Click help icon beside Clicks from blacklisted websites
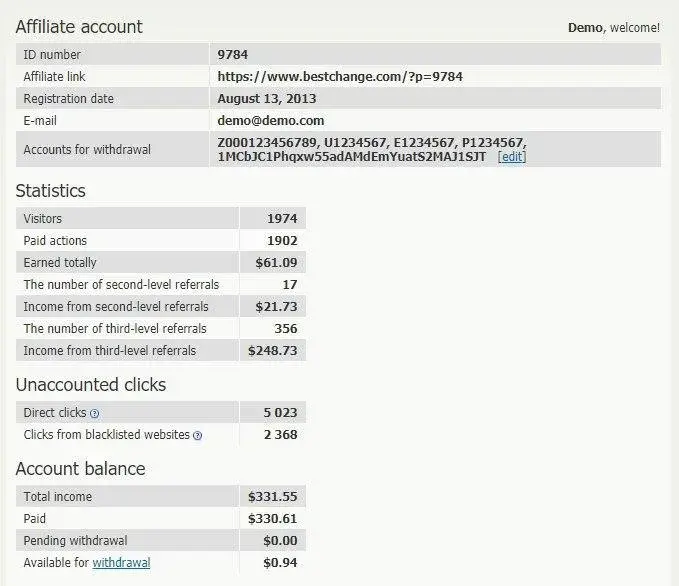The image size is (679, 586). point(197,435)
